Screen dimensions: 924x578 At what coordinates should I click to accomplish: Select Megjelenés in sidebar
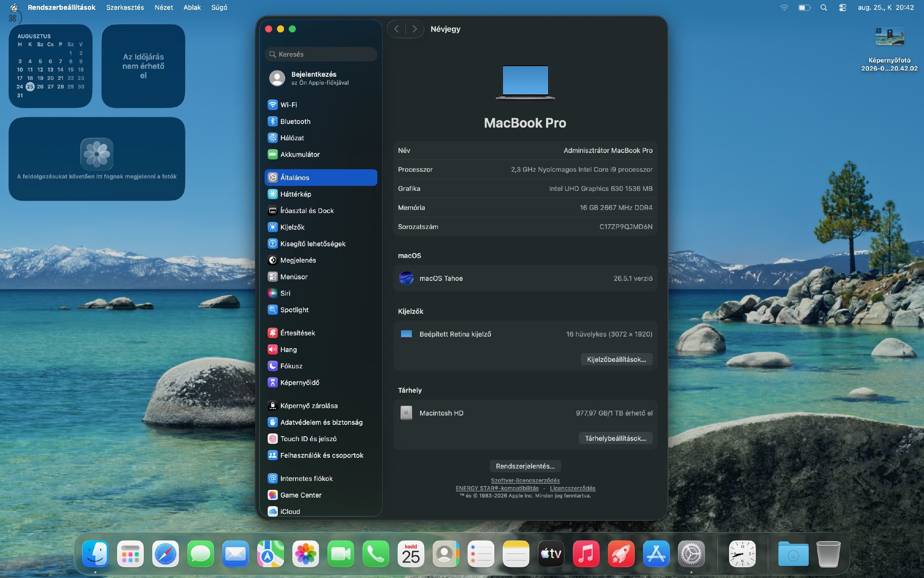[321, 260]
